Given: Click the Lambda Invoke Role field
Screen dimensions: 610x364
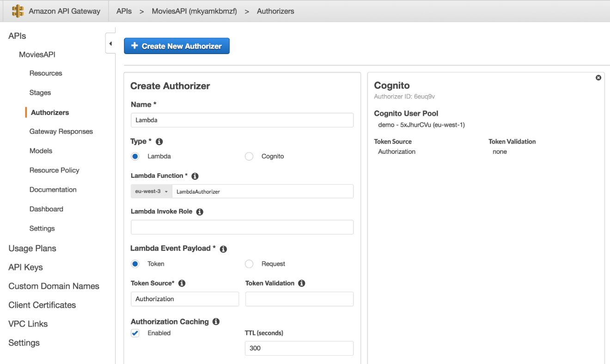Looking at the screenshot, I should point(242,227).
